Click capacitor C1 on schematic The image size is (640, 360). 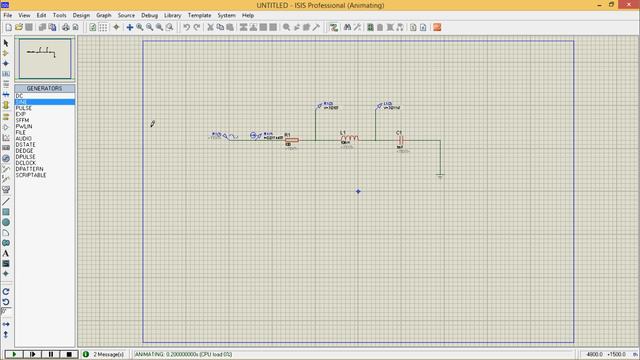tap(401, 140)
